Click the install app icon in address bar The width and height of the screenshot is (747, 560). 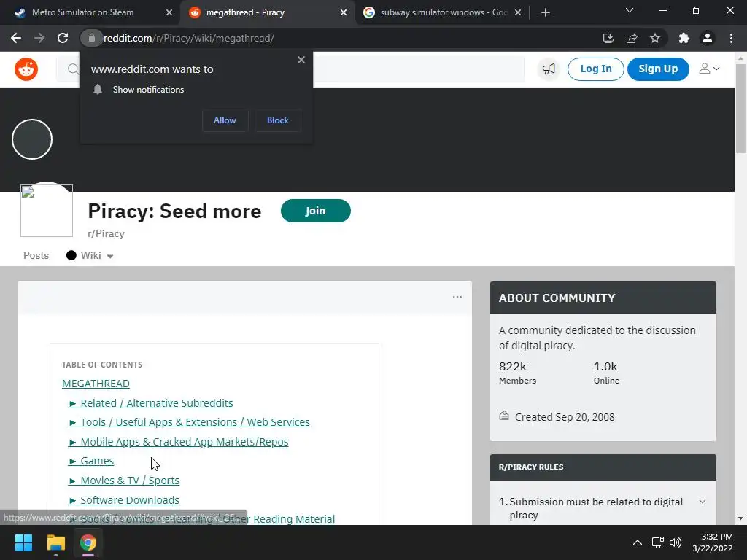(x=608, y=38)
